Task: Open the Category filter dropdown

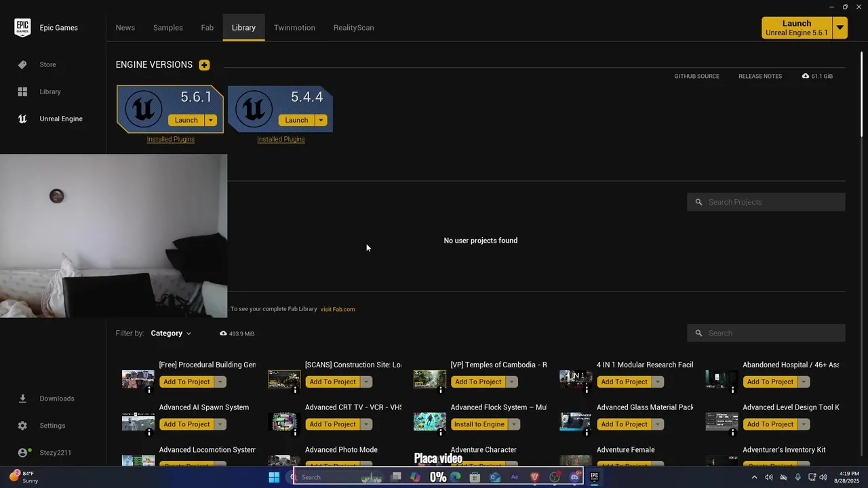Action: click(x=171, y=333)
